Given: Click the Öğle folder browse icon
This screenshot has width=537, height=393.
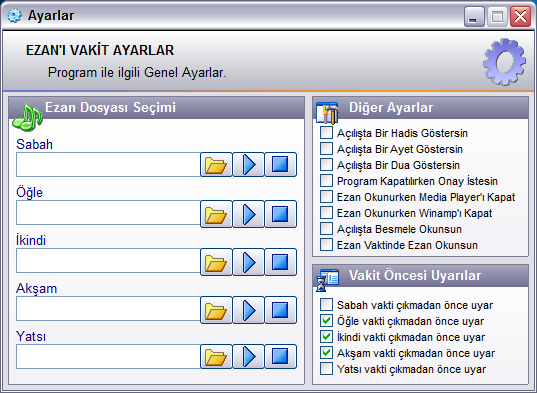Looking at the screenshot, I should coord(216,214).
